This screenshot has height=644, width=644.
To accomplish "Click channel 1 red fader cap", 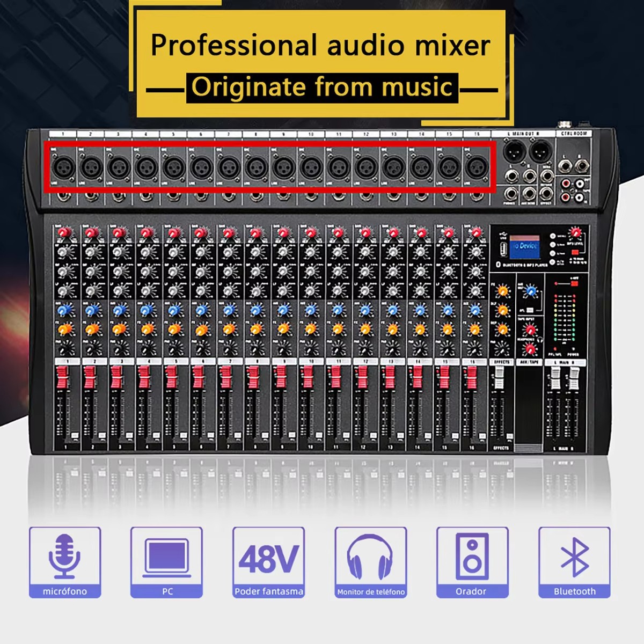I will point(62,377).
